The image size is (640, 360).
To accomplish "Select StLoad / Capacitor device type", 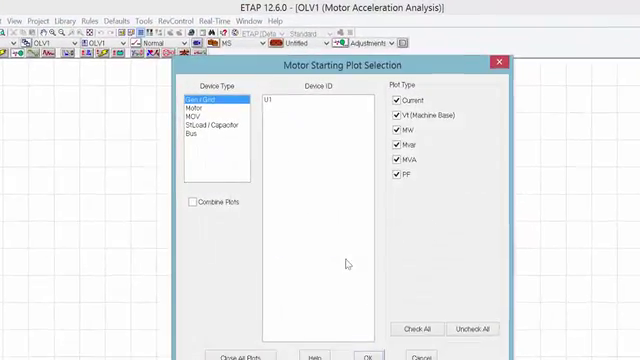I will click(x=217, y=125).
